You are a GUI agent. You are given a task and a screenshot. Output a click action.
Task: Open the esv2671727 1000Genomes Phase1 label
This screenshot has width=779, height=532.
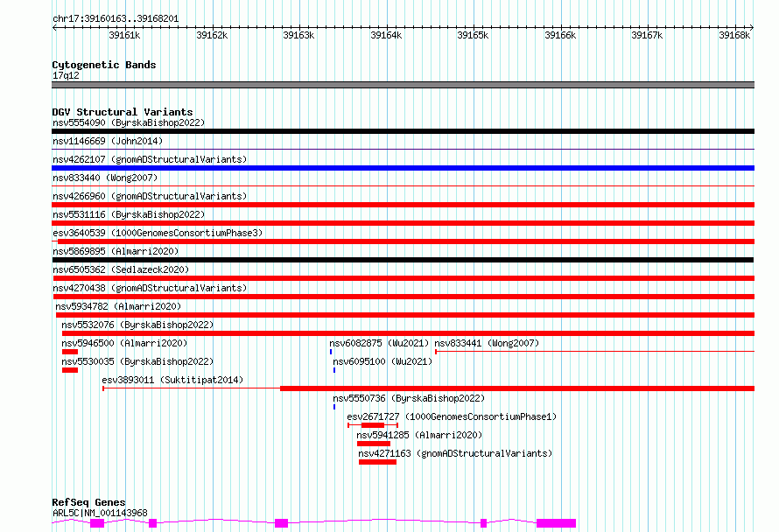[452, 416]
